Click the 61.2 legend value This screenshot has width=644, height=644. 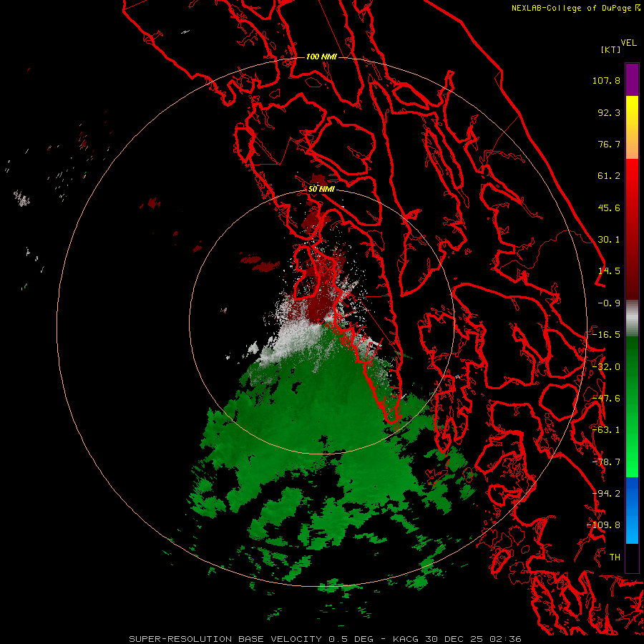click(x=609, y=176)
